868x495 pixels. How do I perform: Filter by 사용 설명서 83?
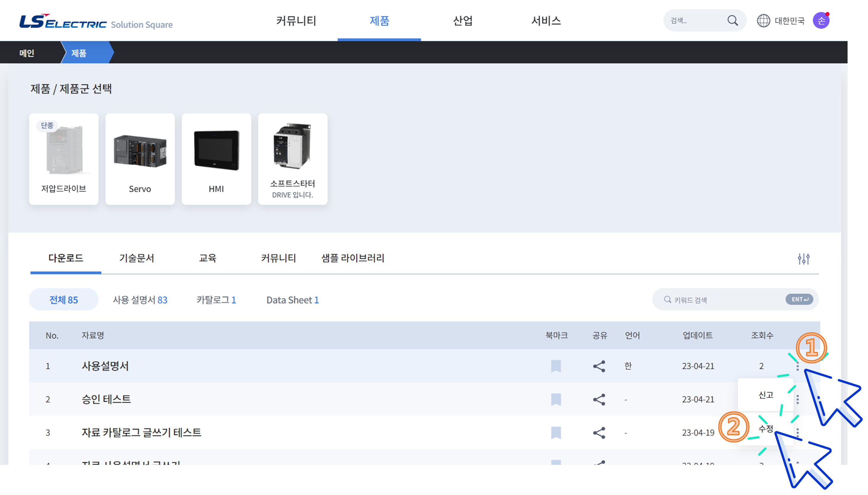point(140,299)
